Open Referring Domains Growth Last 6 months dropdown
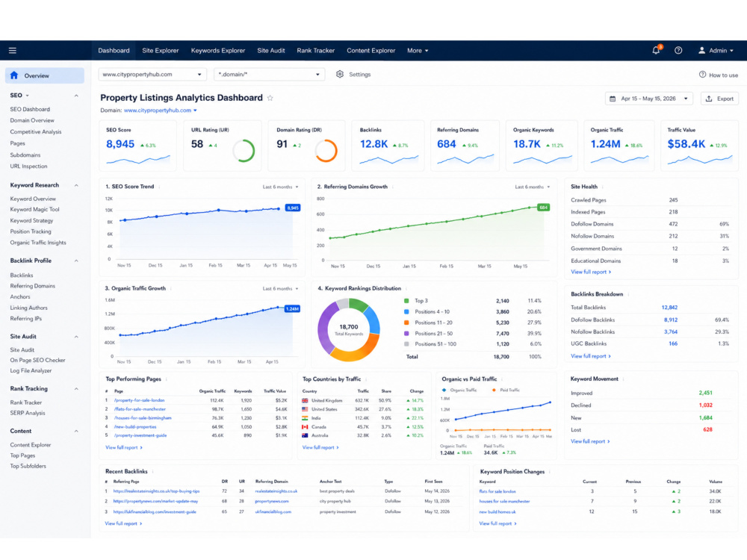The height and width of the screenshot is (560, 747). (533, 187)
